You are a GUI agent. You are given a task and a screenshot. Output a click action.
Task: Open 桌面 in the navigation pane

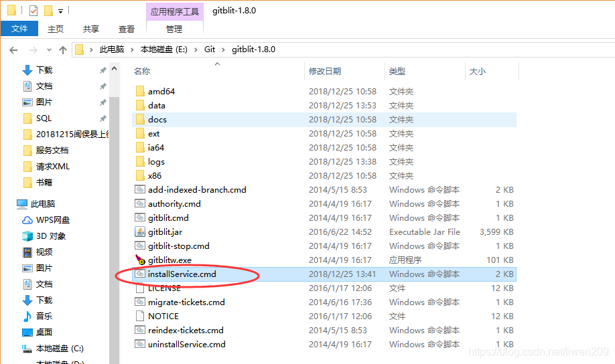44,333
